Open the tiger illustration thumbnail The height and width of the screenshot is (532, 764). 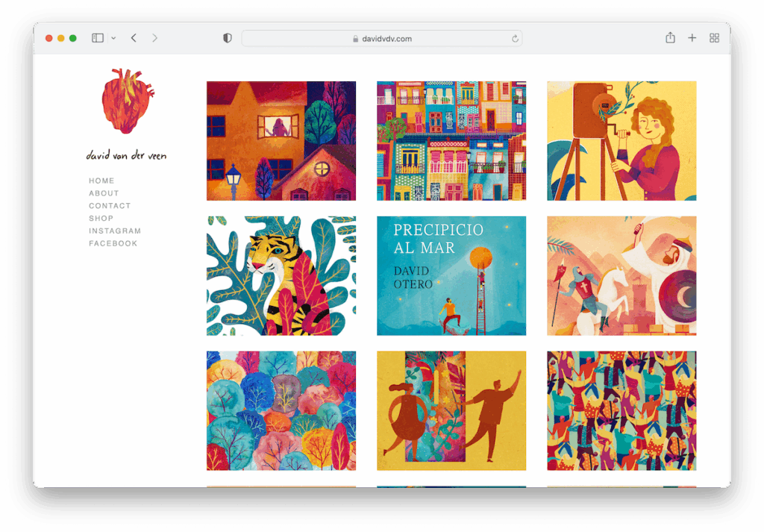click(281, 276)
